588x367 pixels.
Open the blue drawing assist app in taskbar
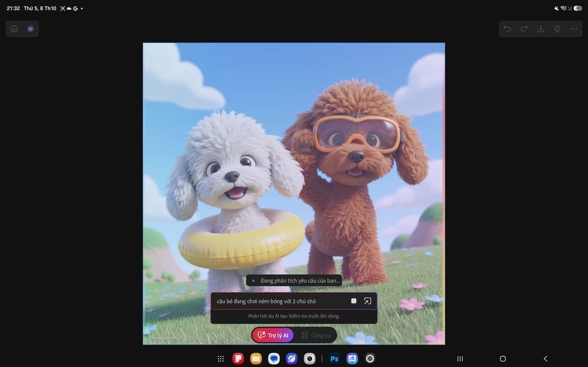pos(352,359)
